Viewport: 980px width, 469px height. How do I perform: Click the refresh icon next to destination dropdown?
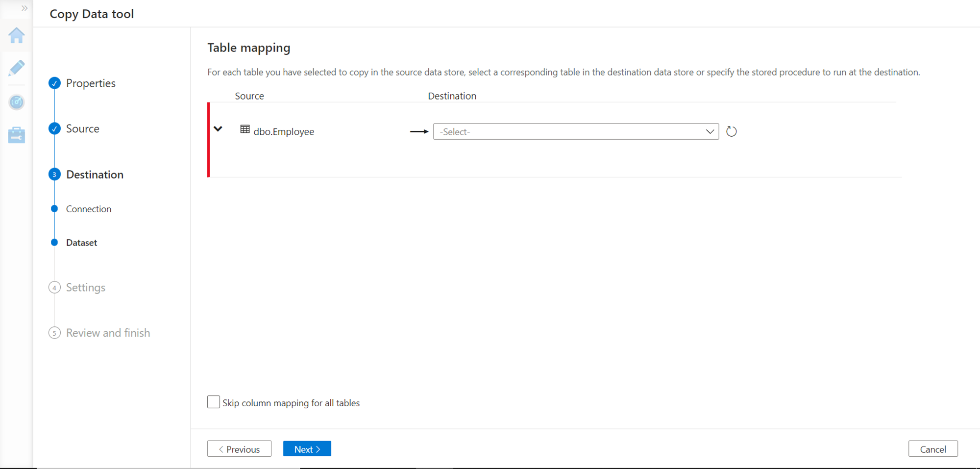[731, 131]
